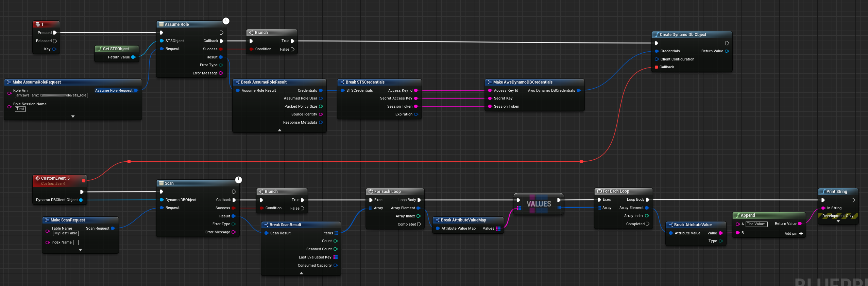868x286 pixels.
Task: Click the Key output pin on the 1 node
Action: pos(54,49)
